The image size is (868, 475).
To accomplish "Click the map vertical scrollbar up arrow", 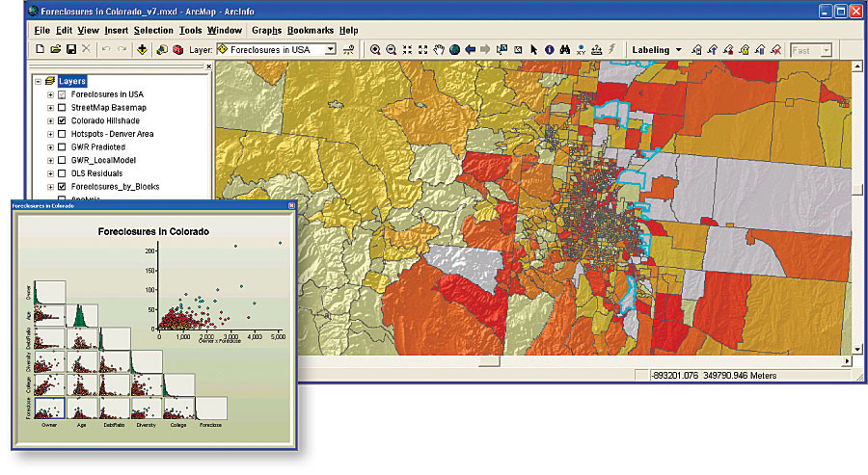I will [x=857, y=66].
